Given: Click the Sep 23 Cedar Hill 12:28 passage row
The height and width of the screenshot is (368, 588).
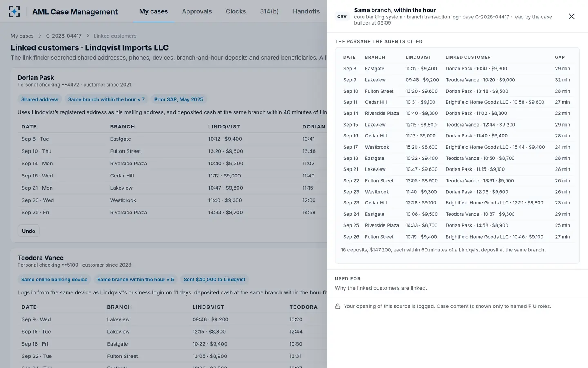Looking at the screenshot, I should tap(457, 203).
